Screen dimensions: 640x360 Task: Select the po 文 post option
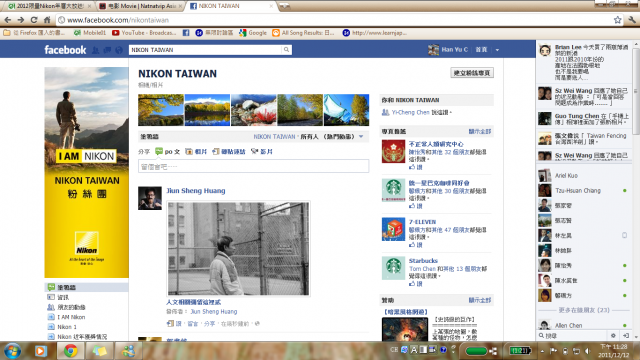click(168, 151)
